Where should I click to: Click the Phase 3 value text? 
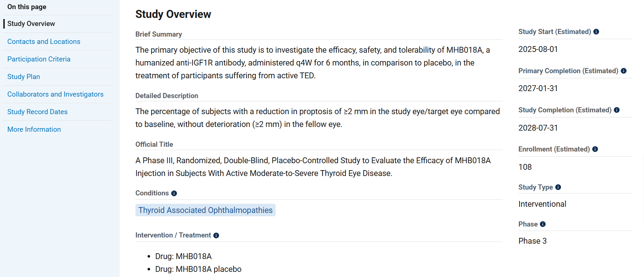pyautogui.click(x=532, y=241)
